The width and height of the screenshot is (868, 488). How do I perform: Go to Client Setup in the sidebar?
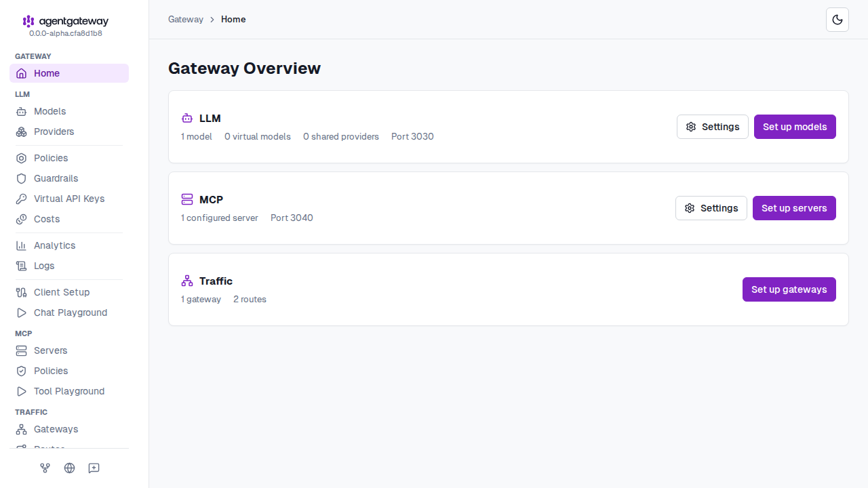click(x=69, y=292)
